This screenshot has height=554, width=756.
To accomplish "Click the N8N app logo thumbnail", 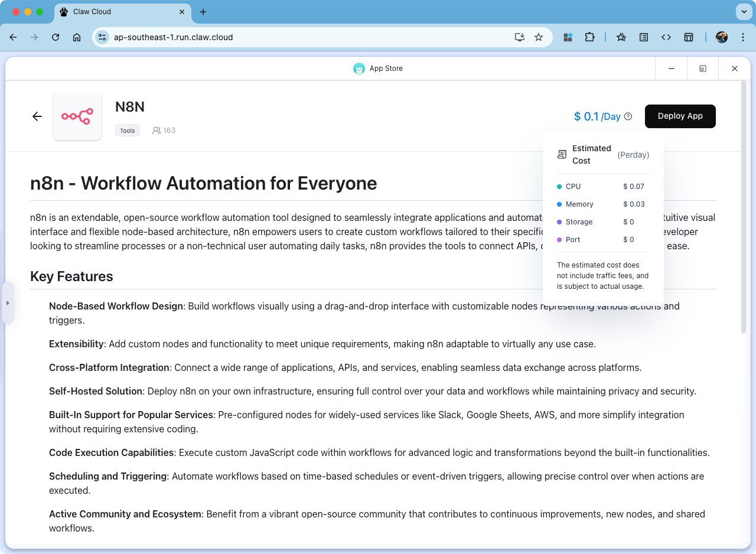I will point(77,116).
